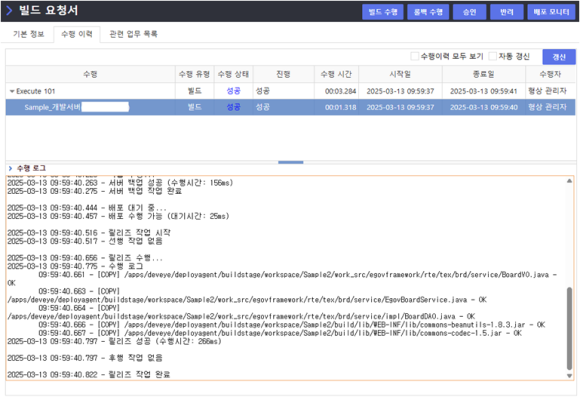Screen dimensions: 580x397
Task: Reject the request with 반려 button
Action: (x=506, y=12)
